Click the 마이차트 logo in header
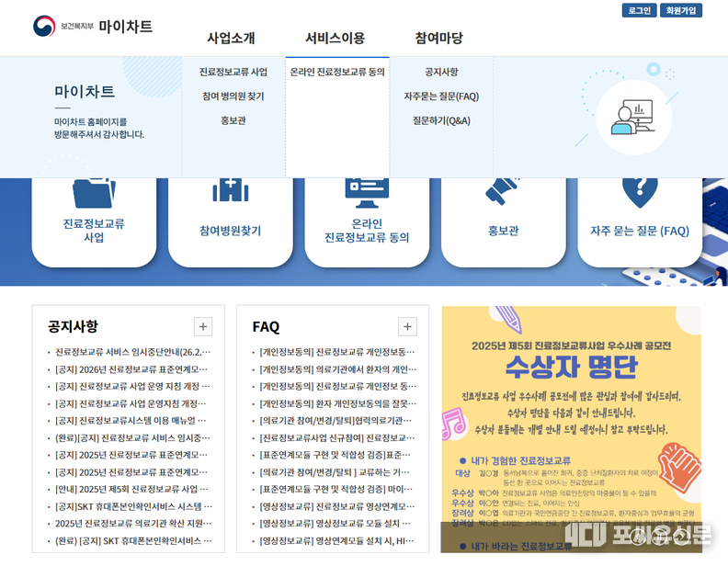 click(x=93, y=27)
